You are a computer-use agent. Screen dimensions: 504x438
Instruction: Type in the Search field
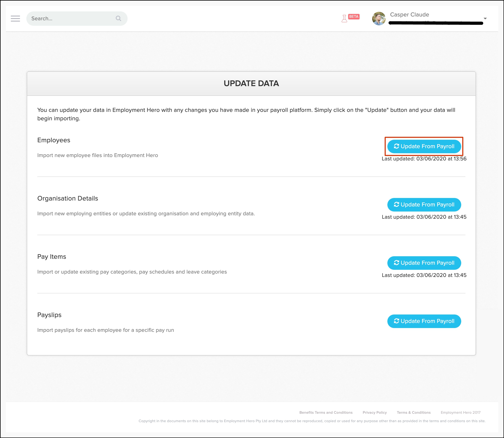coord(71,19)
